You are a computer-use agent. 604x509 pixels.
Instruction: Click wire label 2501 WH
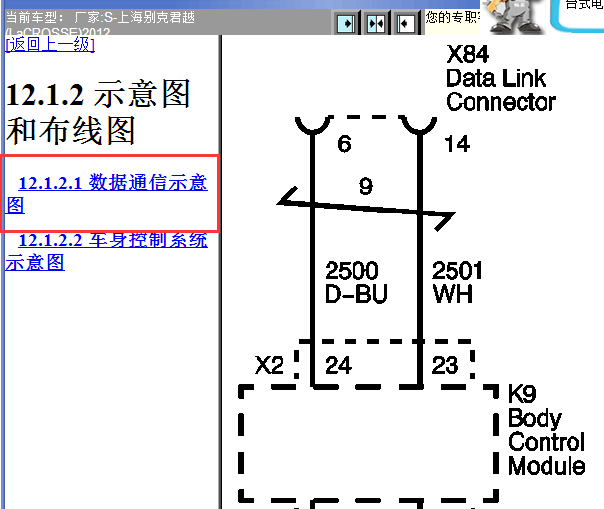(457, 282)
